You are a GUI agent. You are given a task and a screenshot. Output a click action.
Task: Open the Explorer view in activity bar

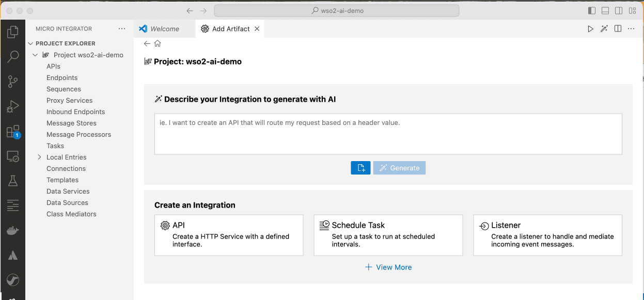12,33
